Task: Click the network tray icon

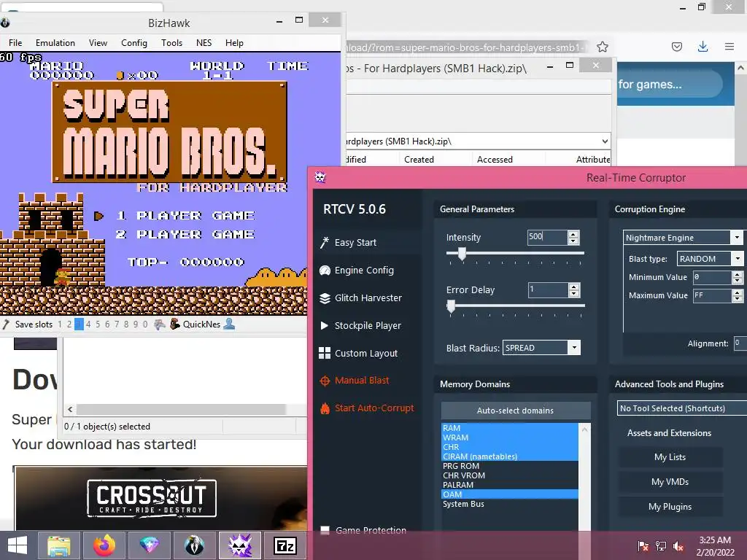Action: [x=661, y=545]
